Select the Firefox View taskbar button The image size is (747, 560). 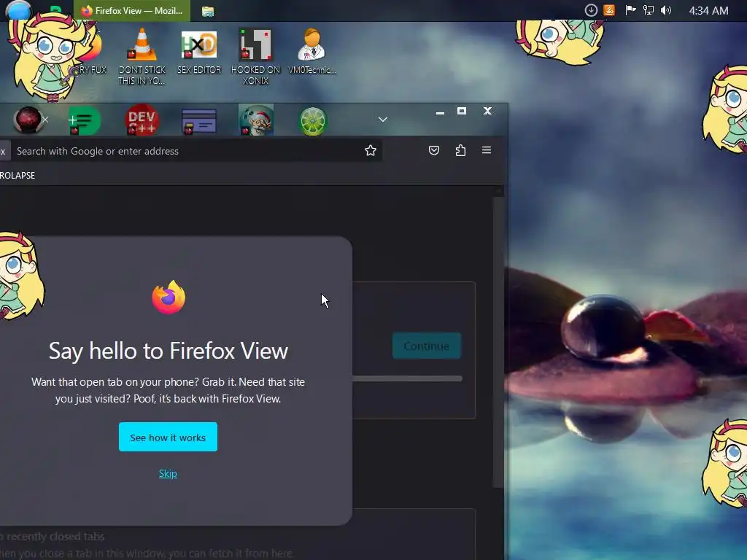(132, 10)
